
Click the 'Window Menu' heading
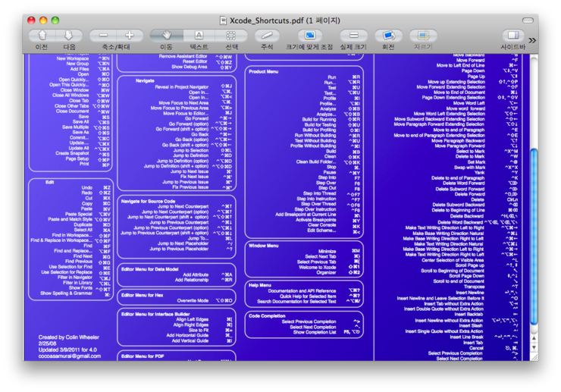(x=263, y=246)
